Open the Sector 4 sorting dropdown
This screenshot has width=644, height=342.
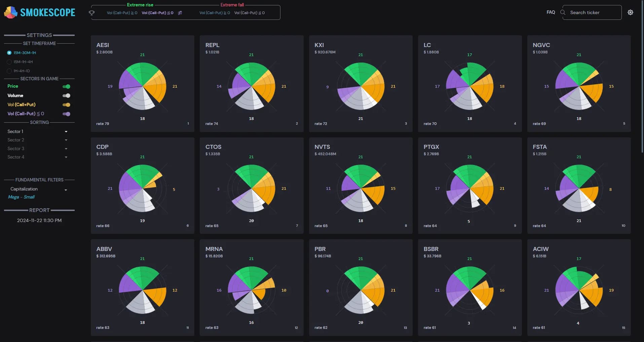[38, 157]
